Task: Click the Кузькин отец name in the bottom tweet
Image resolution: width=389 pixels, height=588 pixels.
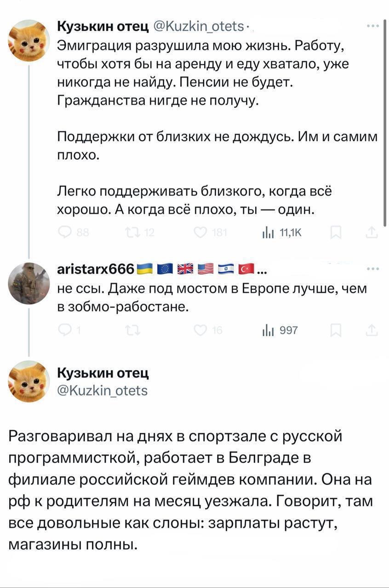Action: pyautogui.click(x=103, y=373)
